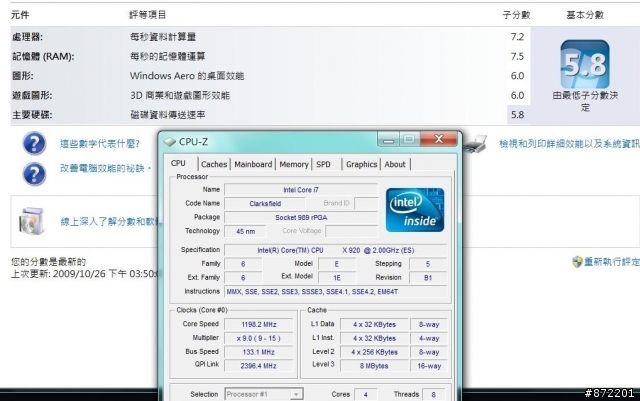Click the Cores value 4
The width and height of the screenshot is (640, 401).
coord(365,394)
